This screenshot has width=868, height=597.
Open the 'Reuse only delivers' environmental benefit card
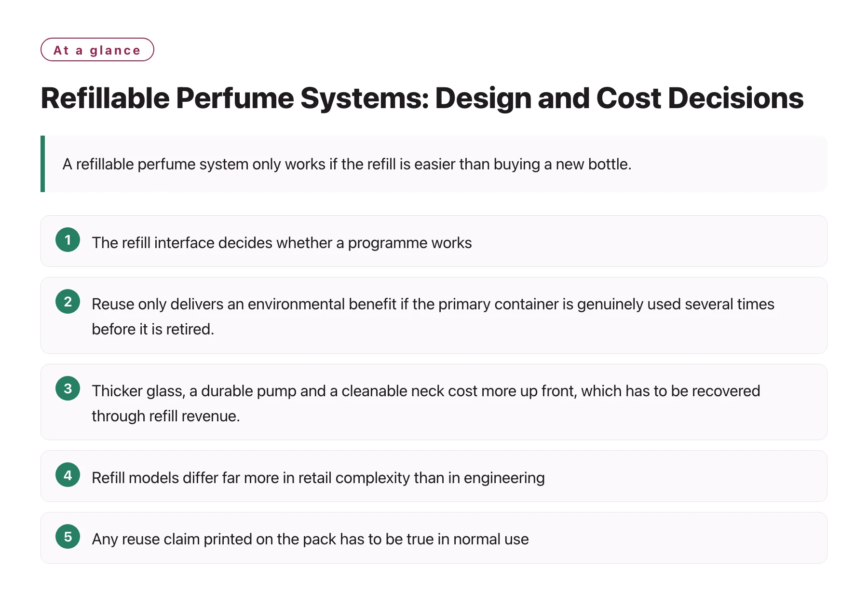pos(434,315)
